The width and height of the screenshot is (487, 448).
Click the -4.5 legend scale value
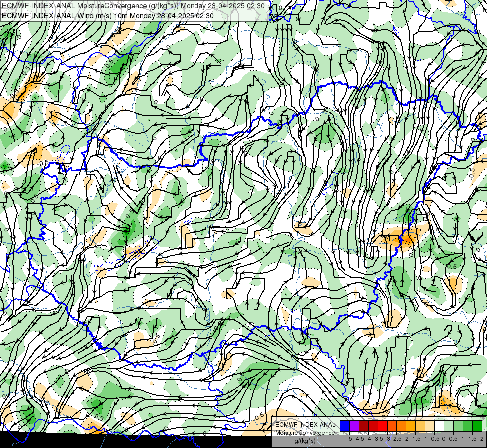359,439
